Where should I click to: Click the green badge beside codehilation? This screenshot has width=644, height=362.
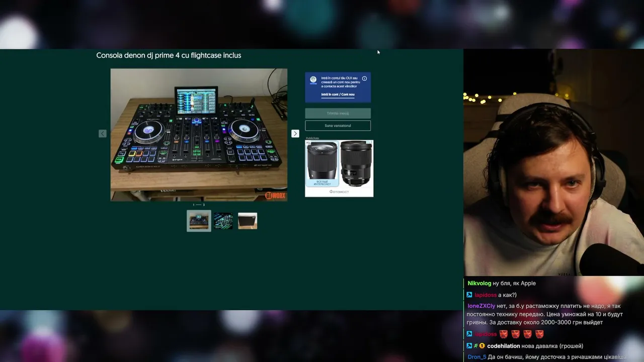(x=475, y=346)
